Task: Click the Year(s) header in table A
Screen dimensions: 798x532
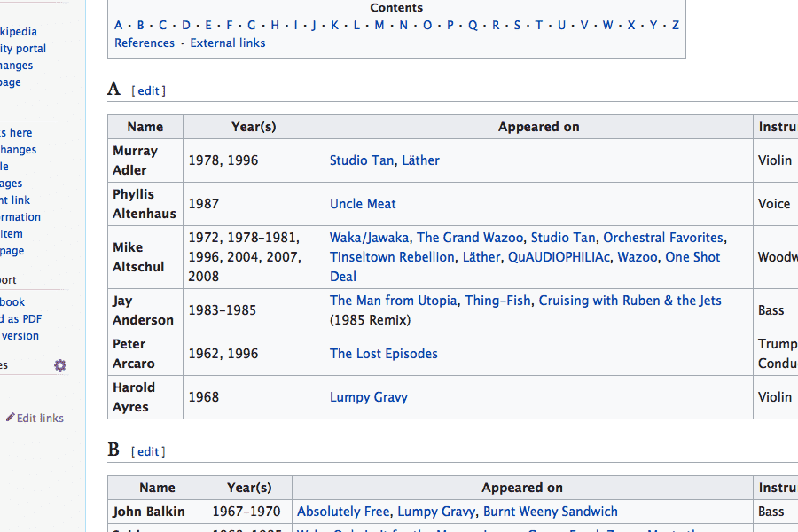Action: [254, 127]
